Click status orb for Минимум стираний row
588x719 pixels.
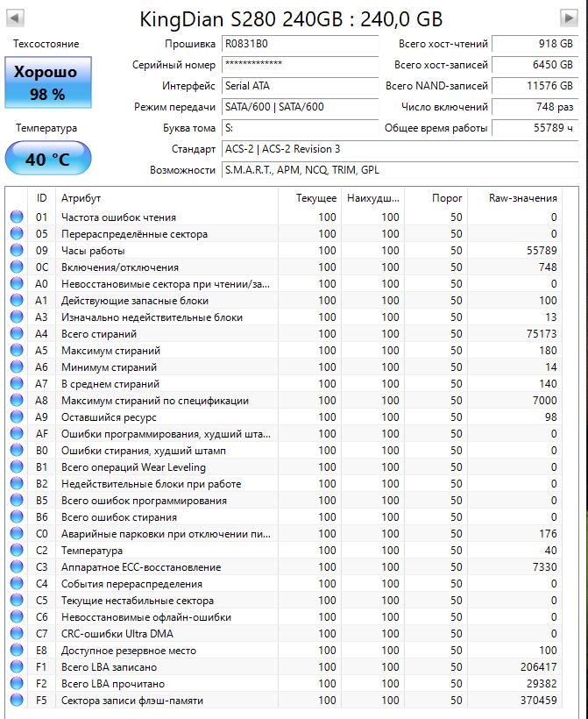[x=17, y=367]
